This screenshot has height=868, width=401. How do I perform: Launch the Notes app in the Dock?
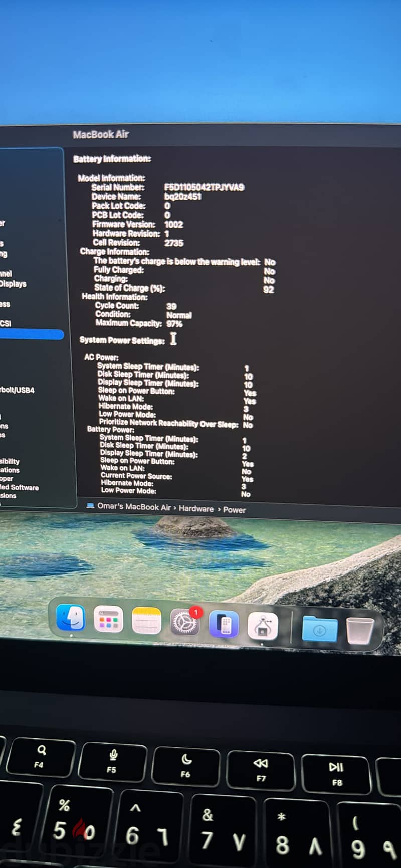pos(146,620)
